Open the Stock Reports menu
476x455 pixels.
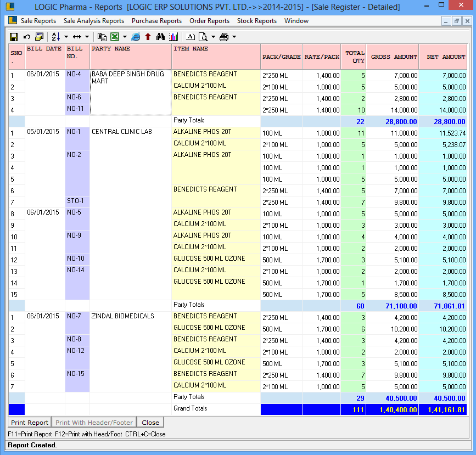257,21
